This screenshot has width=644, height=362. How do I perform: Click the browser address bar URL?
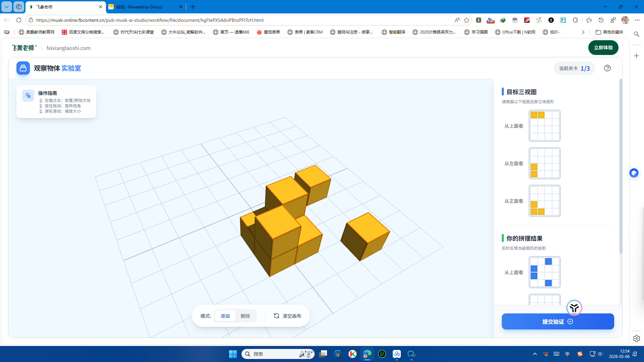click(150, 20)
